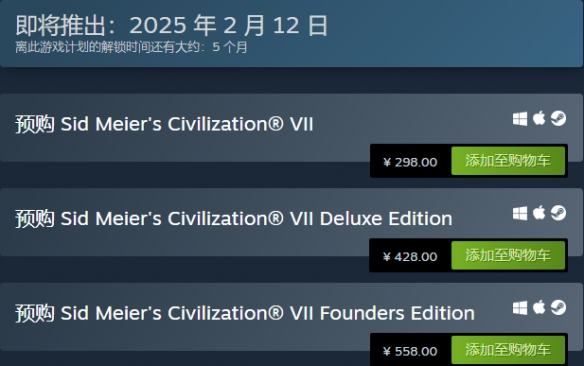Add ¥298.00 base game to cart
Image resolution: width=584 pixels, height=366 pixels.
pyautogui.click(x=508, y=161)
